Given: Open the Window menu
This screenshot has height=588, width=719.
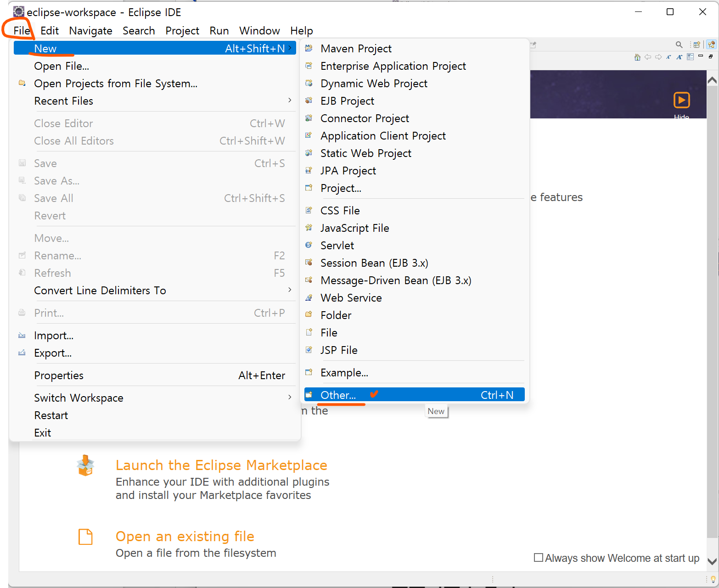Looking at the screenshot, I should click(259, 31).
